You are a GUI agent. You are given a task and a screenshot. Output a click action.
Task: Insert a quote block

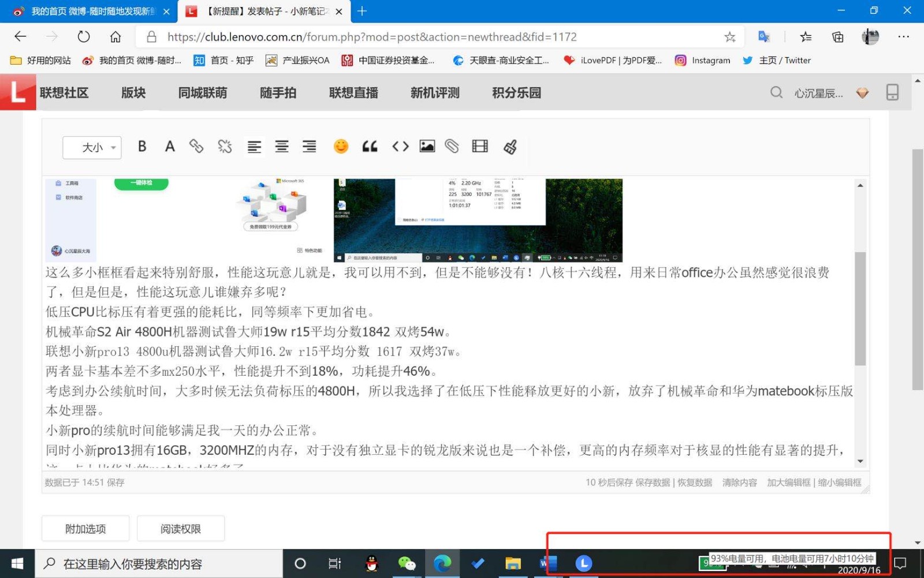[370, 147]
